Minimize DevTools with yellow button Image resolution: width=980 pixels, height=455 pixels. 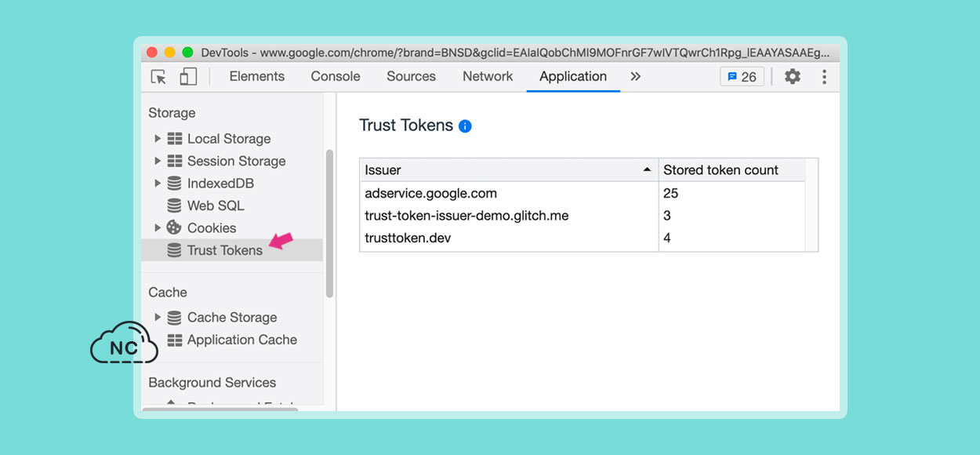(169, 53)
